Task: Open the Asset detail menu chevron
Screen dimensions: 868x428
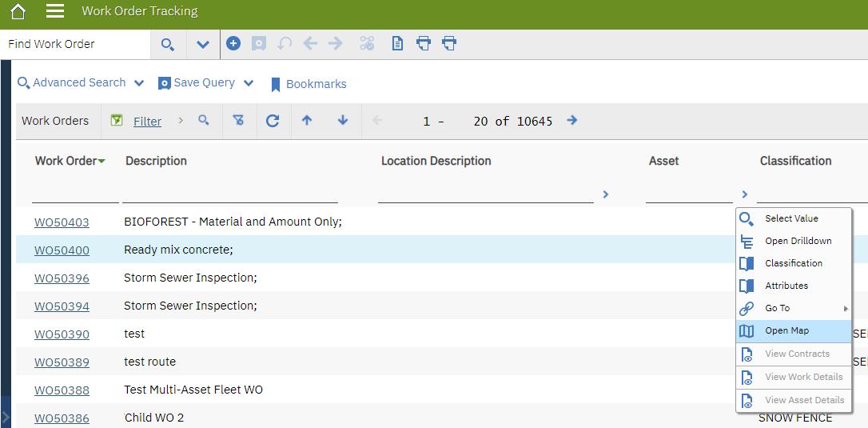Action: (745, 194)
